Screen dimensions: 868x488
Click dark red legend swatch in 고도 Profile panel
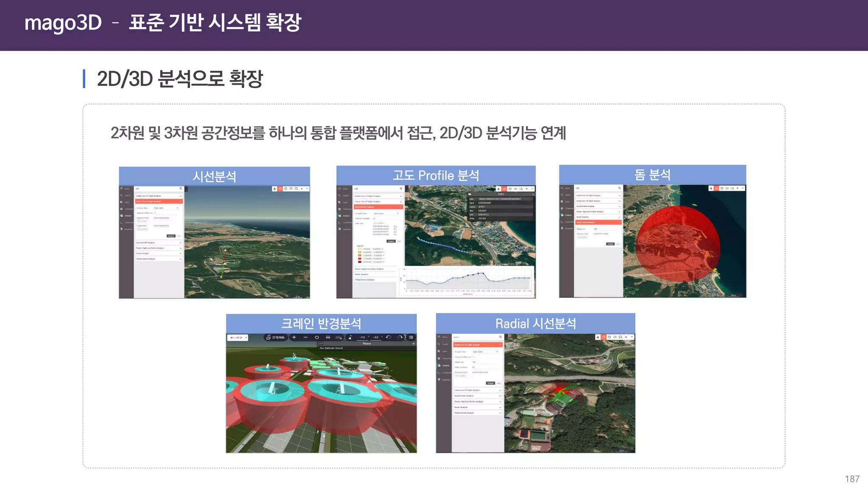click(360, 262)
